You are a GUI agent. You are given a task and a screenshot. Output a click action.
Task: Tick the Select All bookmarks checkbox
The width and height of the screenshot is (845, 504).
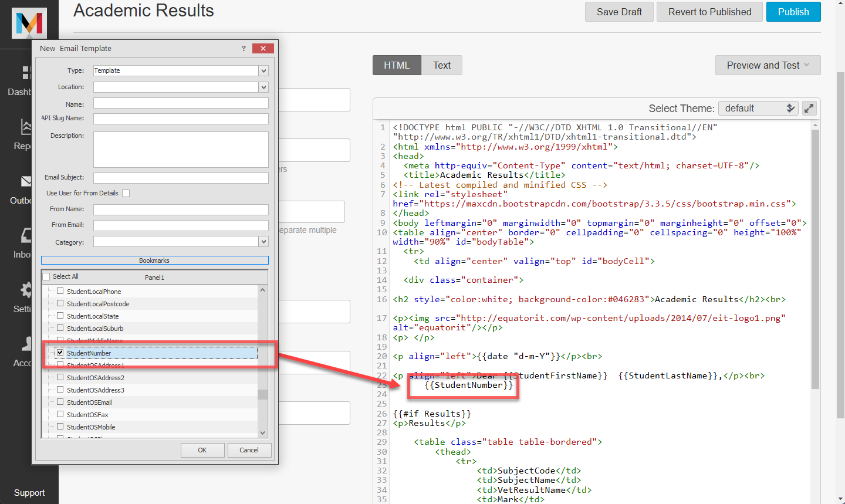point(47,277)
